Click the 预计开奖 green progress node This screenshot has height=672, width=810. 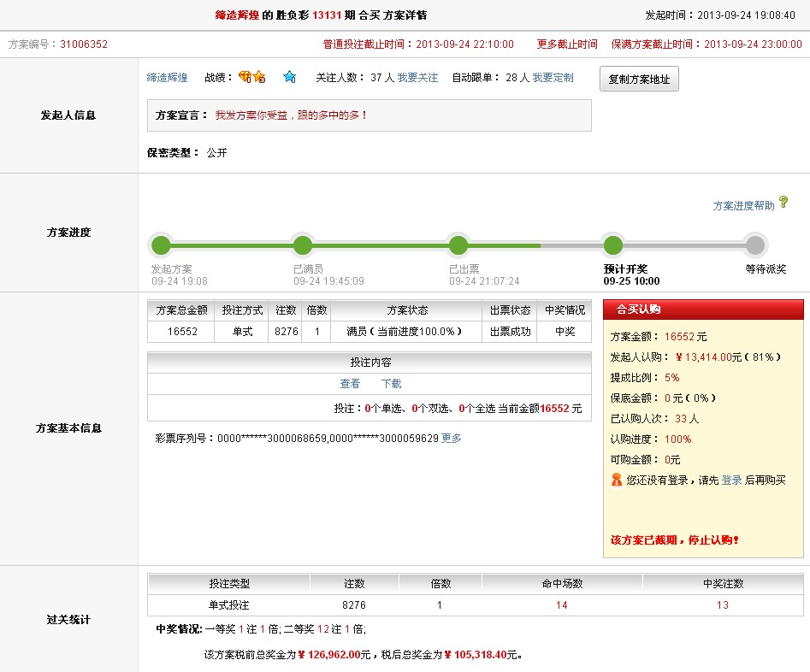click(x=612, y=246)
